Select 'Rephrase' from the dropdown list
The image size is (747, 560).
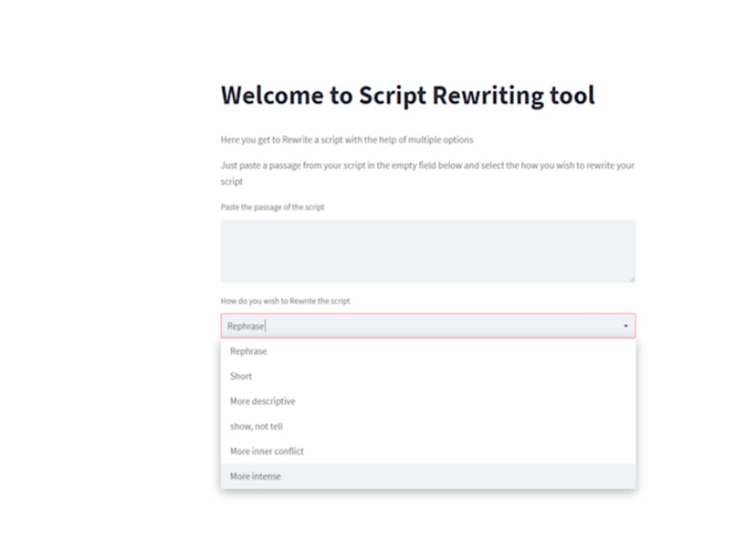pyautogui.click(x=248, y=351)
